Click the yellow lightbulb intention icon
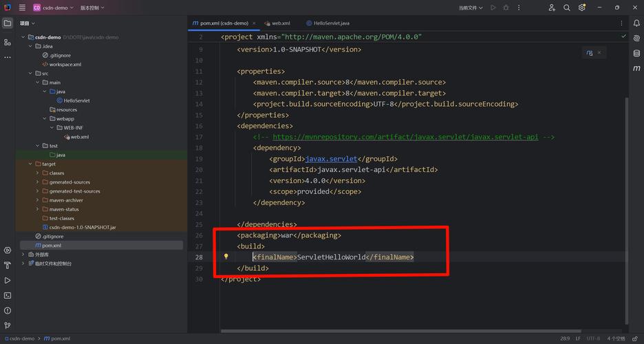 click(x=226, y=257)
